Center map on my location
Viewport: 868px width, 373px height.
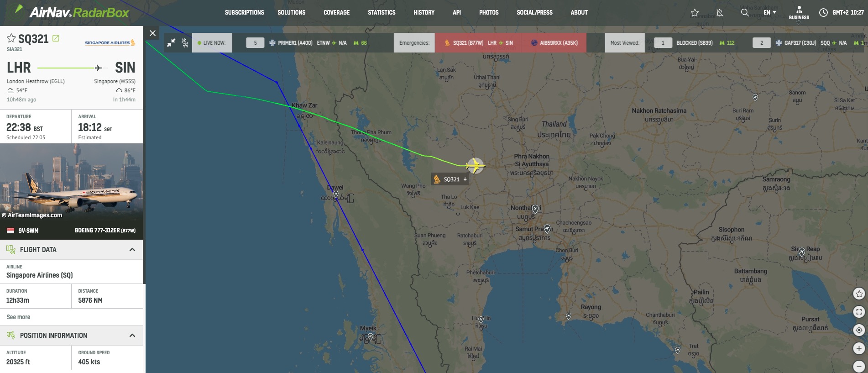tap(859, 330)
